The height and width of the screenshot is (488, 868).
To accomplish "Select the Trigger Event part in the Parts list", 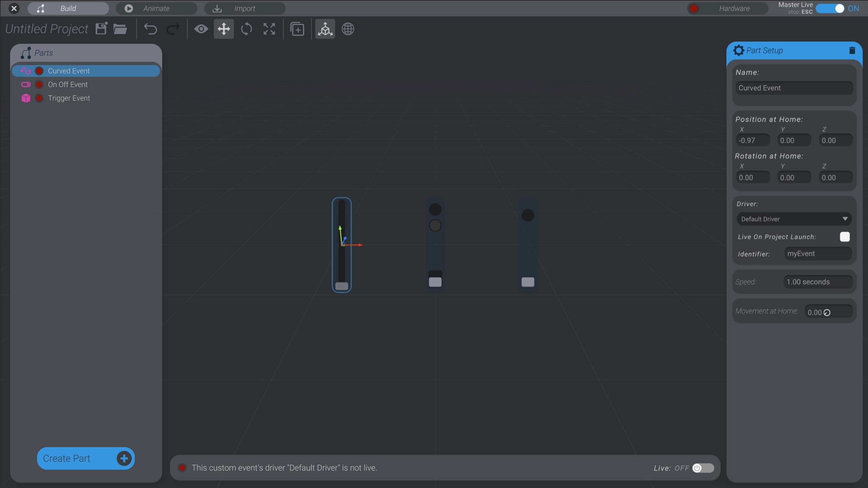I will (69, 98).
